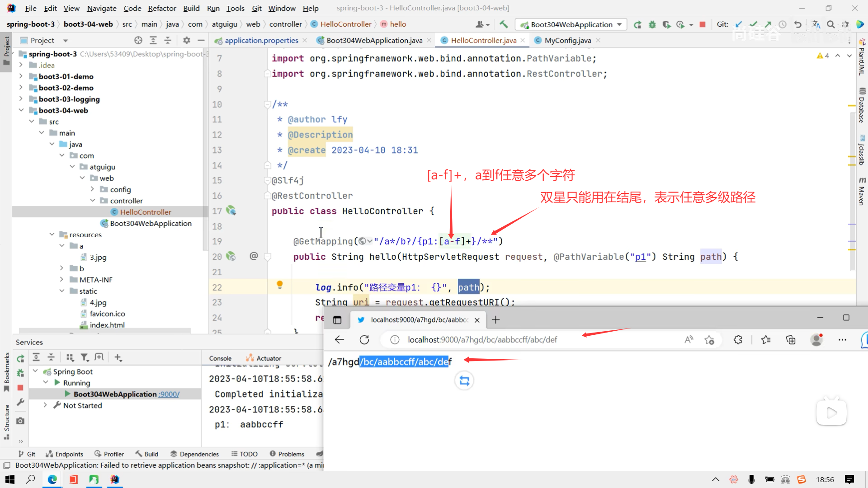Switch to the MyConfig.java tab
This screenshot has height=488, width=868.
pos(567,41)
